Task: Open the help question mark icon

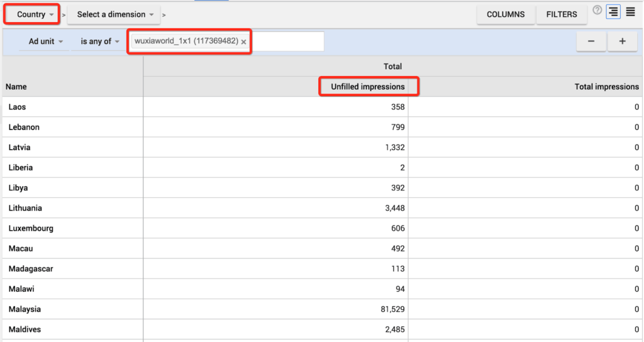Action: tap(597, 10)
